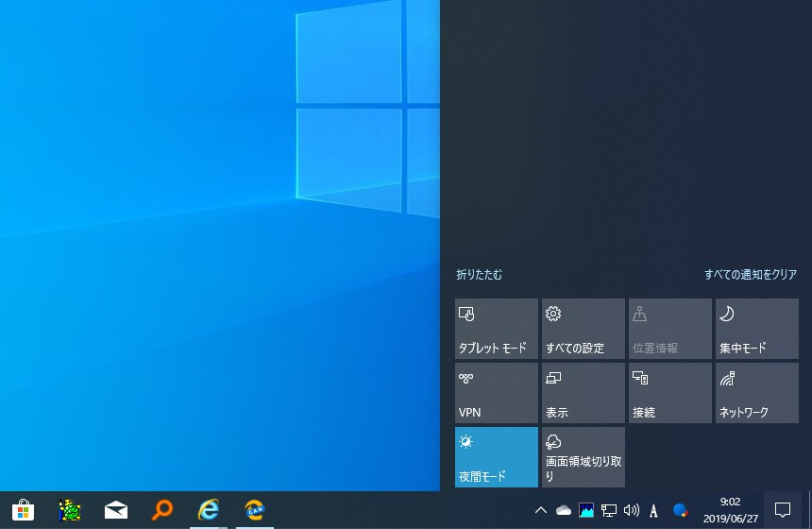
Task: Launch the turtle app taskbar icon
Action: click(x=69, y=510)
